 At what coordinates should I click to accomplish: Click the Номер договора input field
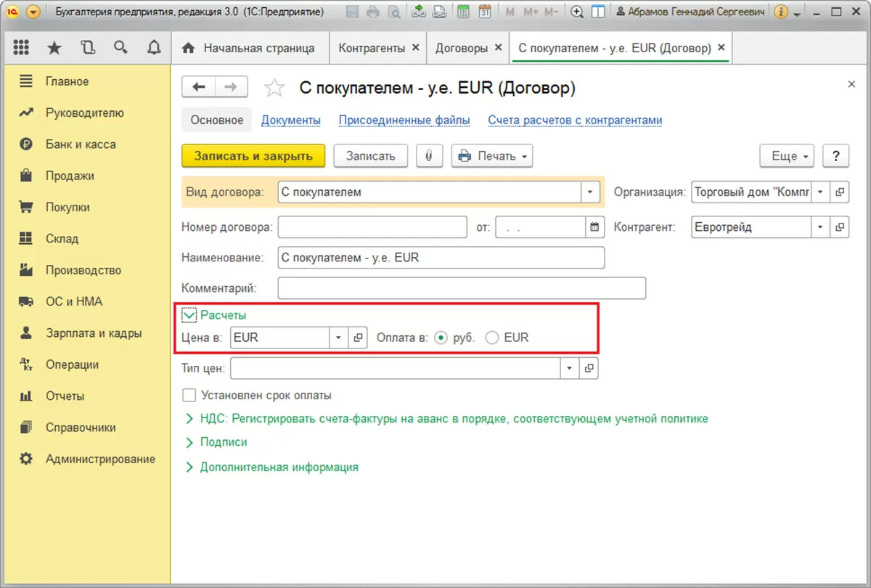tap(372, 227)
